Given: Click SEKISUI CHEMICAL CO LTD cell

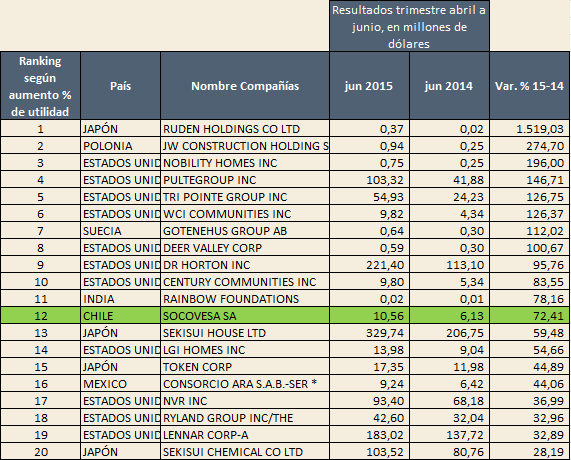Looking at the screenshot, I should tap(245, 452).
